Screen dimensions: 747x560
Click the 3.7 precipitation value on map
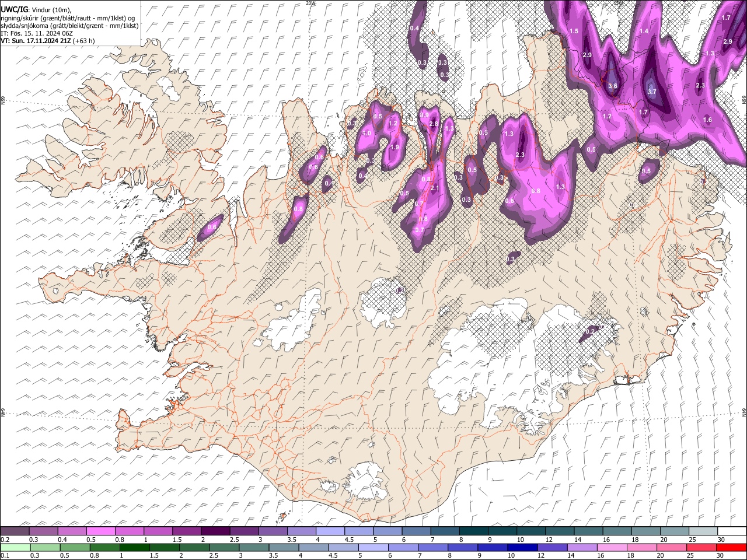pyautogui.click(x=652, y=92)
